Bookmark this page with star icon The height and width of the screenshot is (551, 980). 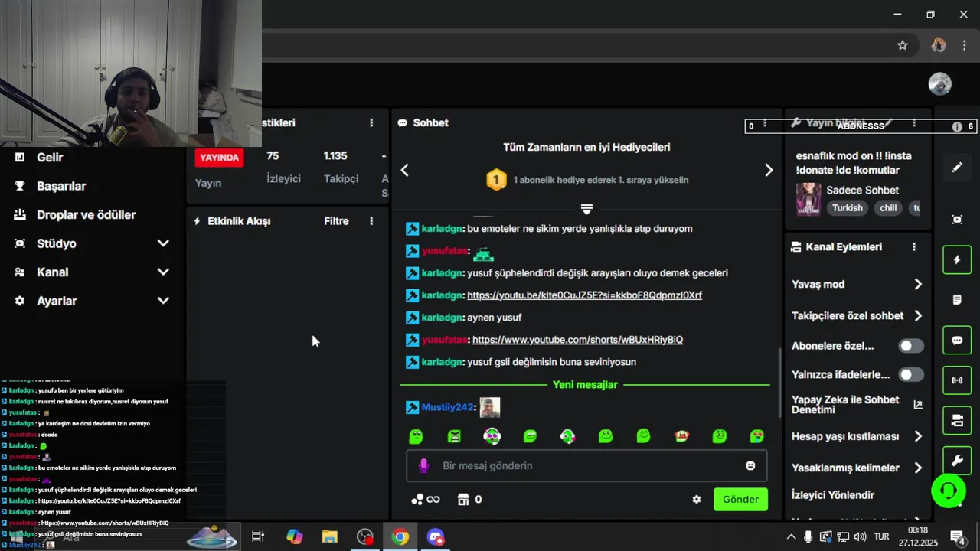coord(903,45)
